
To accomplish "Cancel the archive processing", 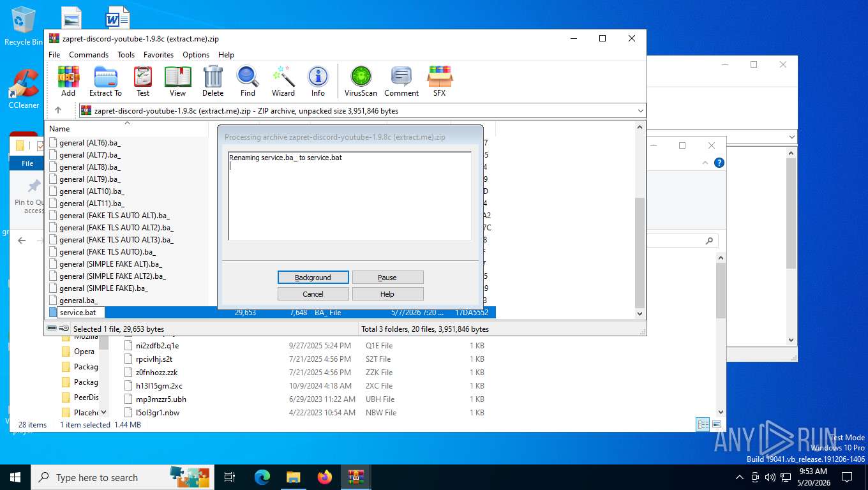I will point(313,293).
